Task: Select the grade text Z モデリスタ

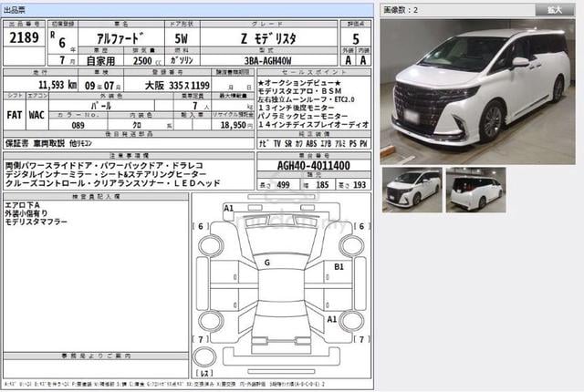Action: [x=268, y=38]
